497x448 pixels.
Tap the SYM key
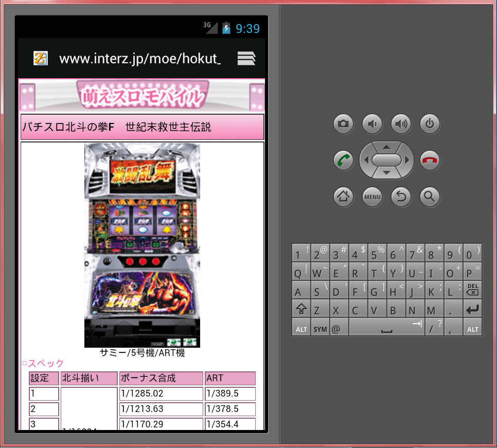click(x=320, y=327)
